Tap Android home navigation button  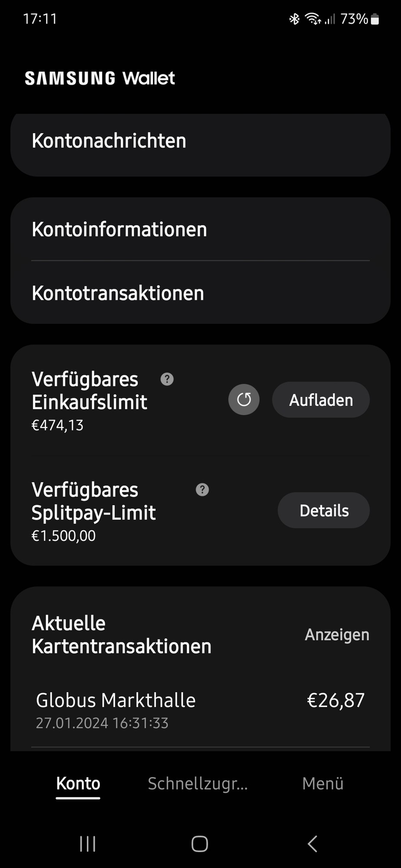point(200,844)
